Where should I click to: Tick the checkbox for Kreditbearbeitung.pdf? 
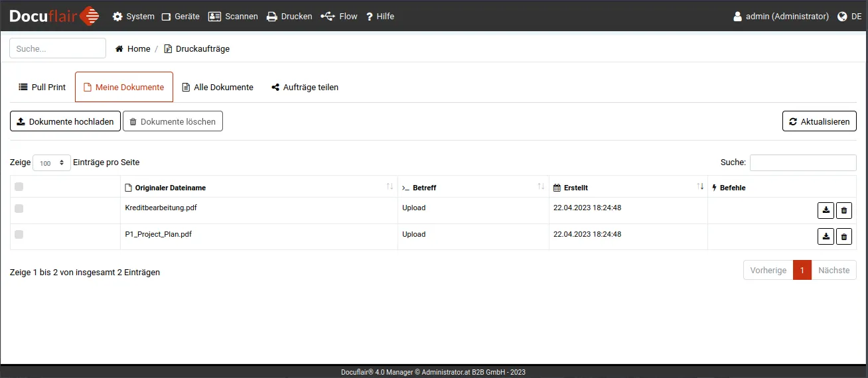point(19,208)
